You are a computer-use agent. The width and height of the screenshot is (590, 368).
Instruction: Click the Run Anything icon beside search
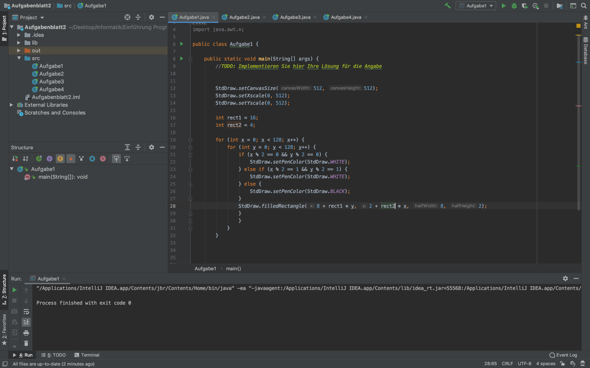[573, 6]
